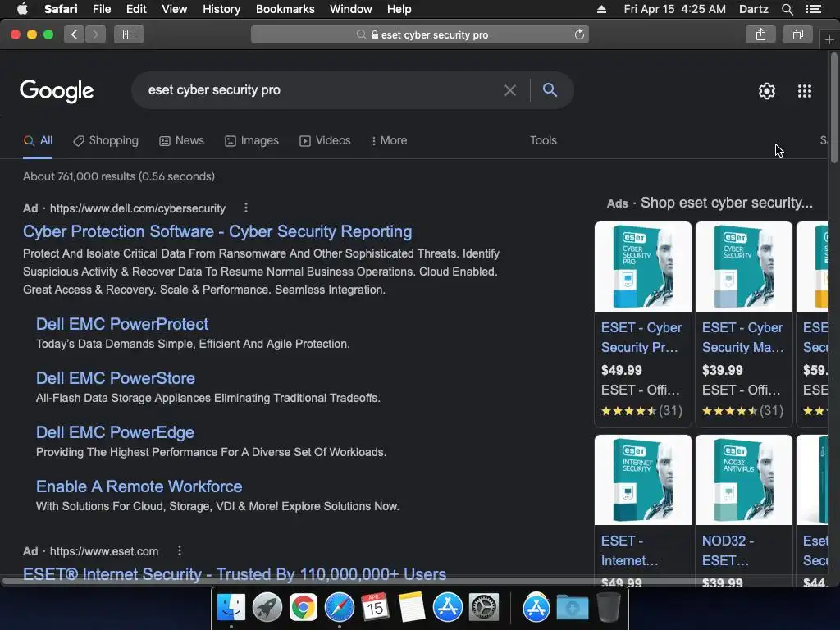Open the History menu

coord(221,9)
